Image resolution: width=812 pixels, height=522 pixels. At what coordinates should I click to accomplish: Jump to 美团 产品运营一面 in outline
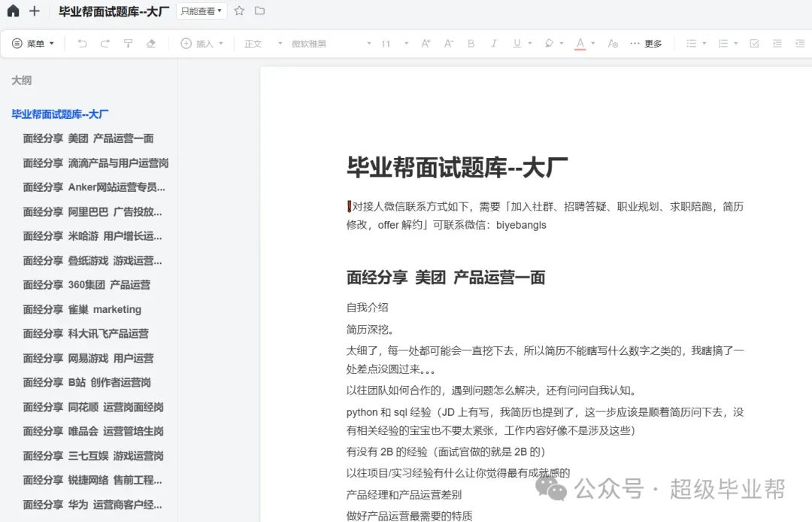88,138
